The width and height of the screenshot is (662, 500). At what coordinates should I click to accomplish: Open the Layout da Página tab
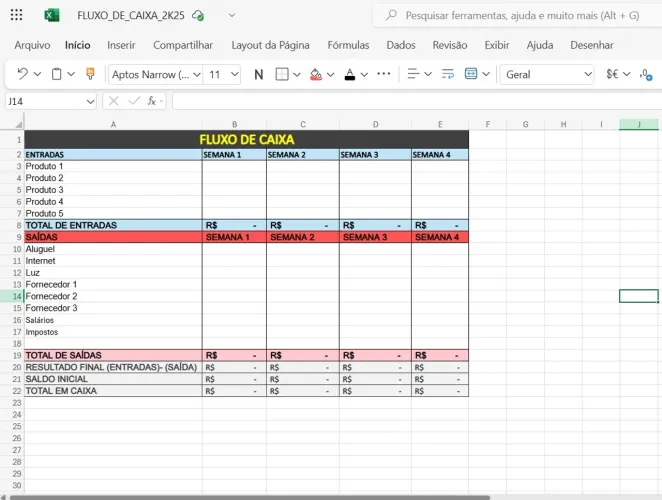270,45
